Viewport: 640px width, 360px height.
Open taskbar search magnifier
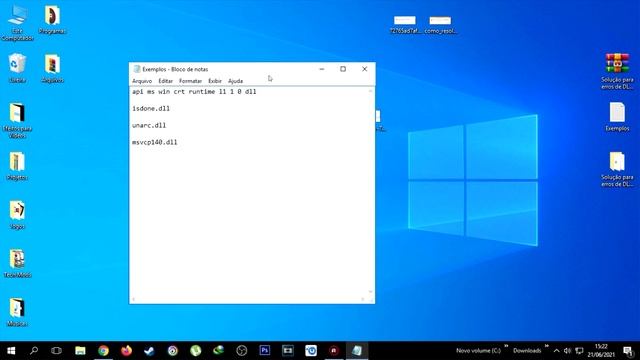[x=34, y=351]
